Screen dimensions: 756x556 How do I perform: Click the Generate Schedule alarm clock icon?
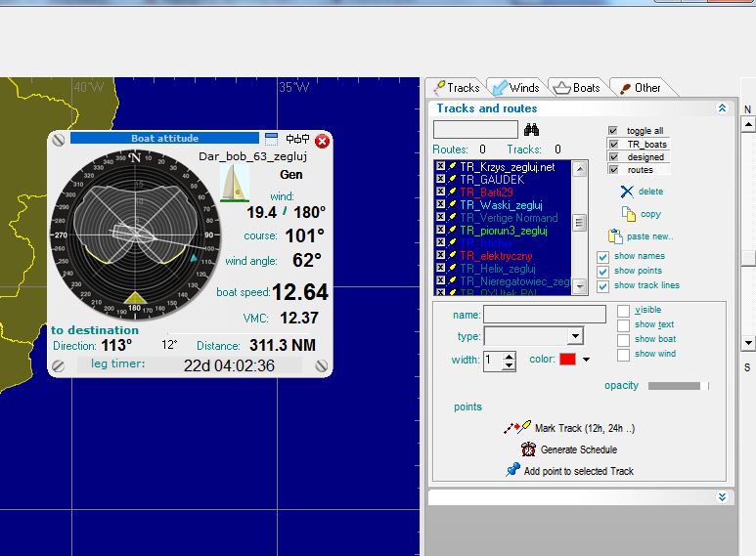528,449
